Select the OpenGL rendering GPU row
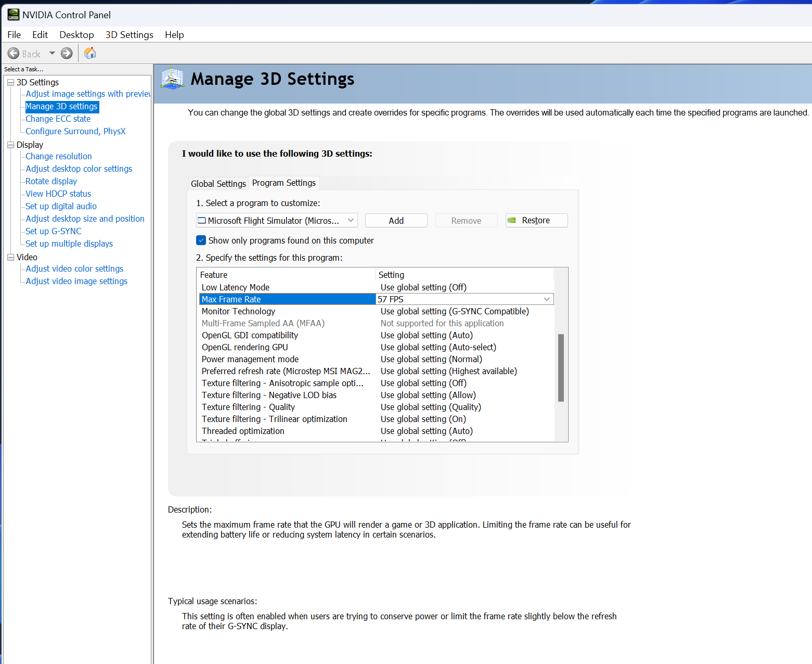This screenshot has width=812, height=664. click(377, 347)
